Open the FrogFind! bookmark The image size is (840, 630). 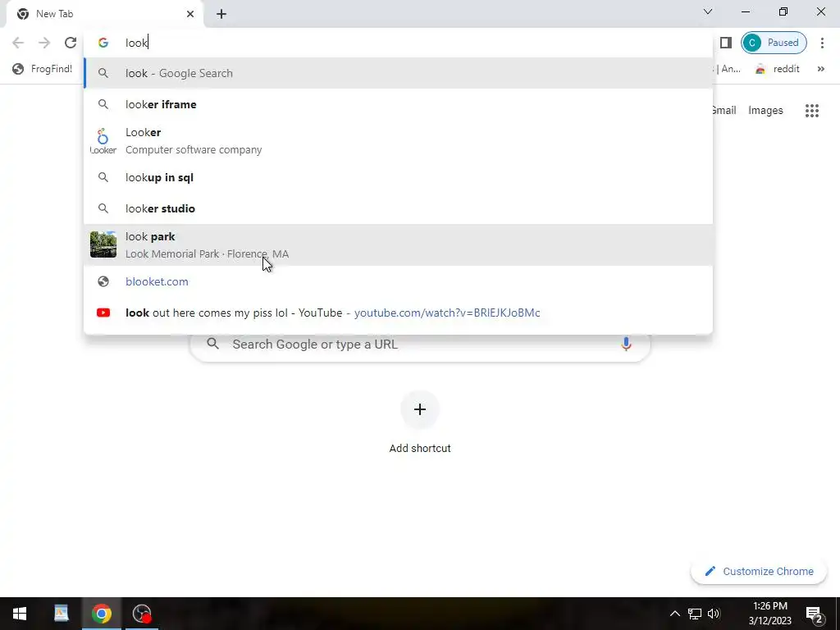(x=43, y=69)
